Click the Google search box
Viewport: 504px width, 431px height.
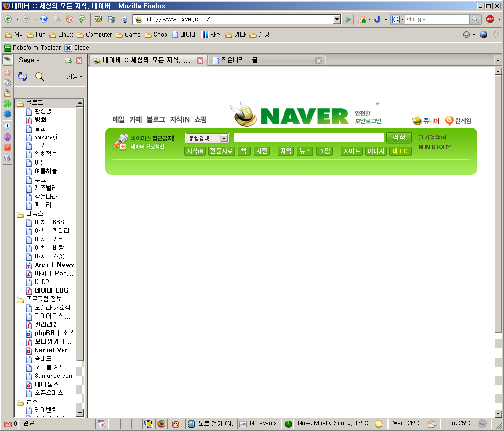437,19
